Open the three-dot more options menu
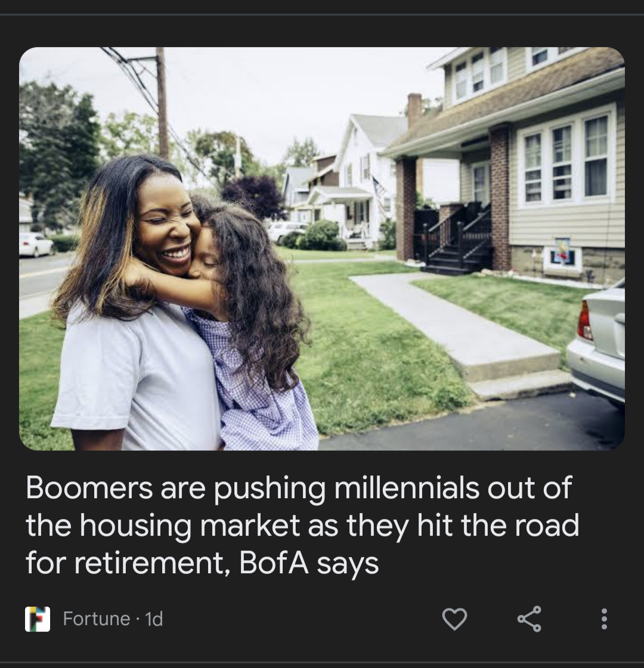 (x=603, y=619)
